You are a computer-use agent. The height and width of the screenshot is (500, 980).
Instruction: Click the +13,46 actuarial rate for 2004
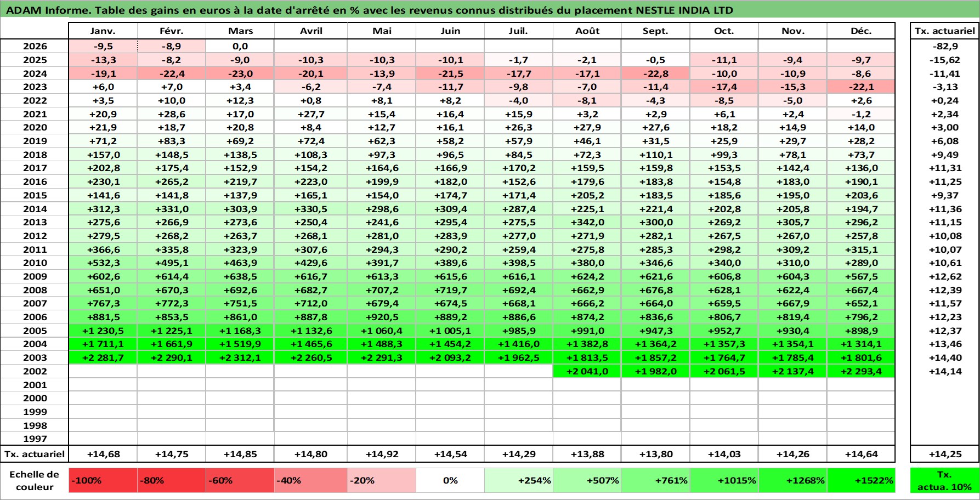[x=945, y=344]
